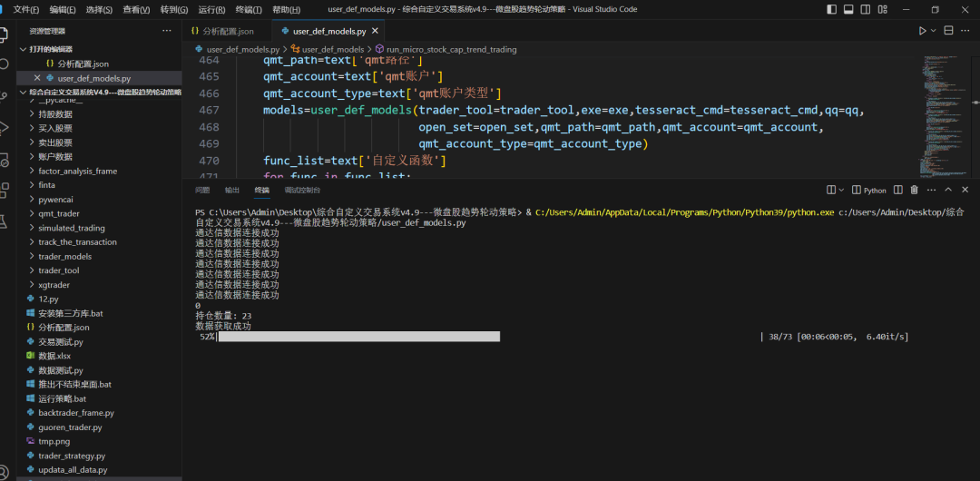Open the Accounts icon in activity bar
The image size is (980, 481).
coord(3,470)
